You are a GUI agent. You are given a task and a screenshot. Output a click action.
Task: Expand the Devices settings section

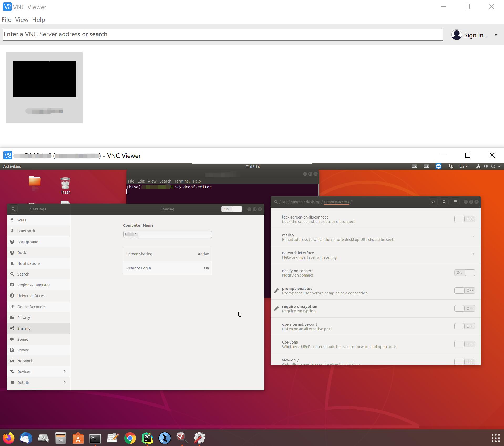[x=64, y=371]
